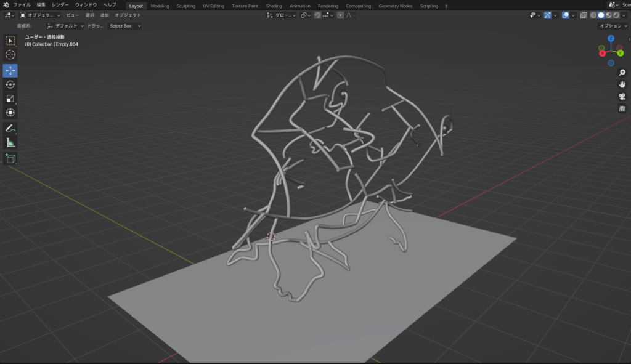Toggle the camera view icon
The height and width of the screenshot is (364, 631).
point(622,97)
